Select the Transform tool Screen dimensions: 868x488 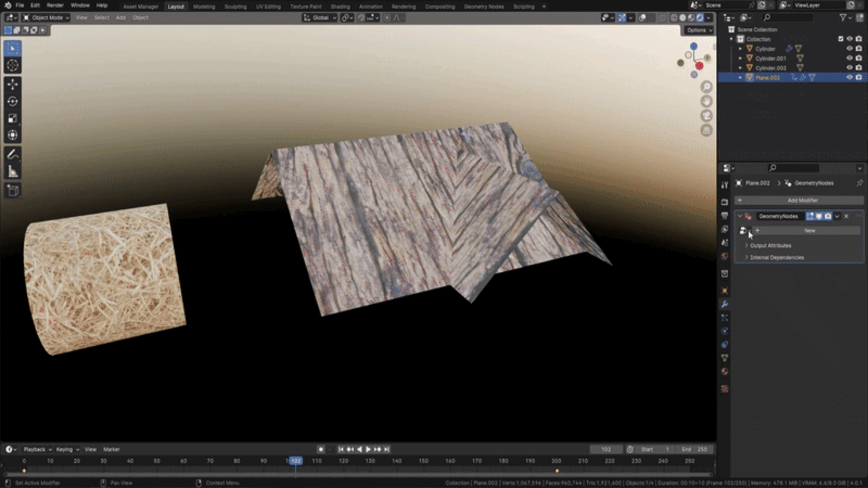point(13,135)
